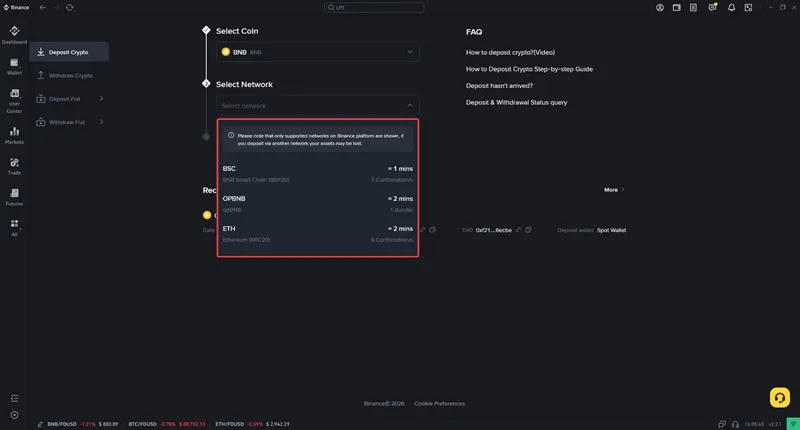Open the notifications bell icon
Screen dimensions: 800x430
tap(732, 7)
